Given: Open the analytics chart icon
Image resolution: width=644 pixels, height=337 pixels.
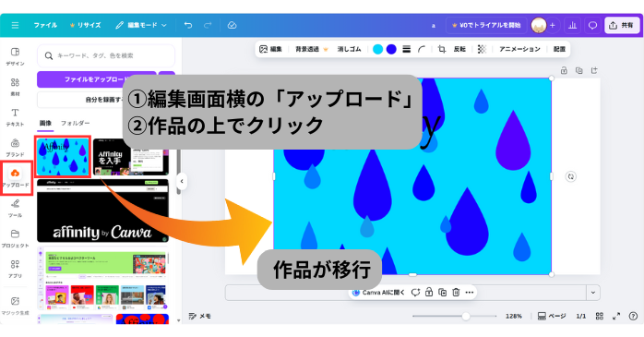Looking at the screenshot, I should pyautogui.click(x=572, y=26).
